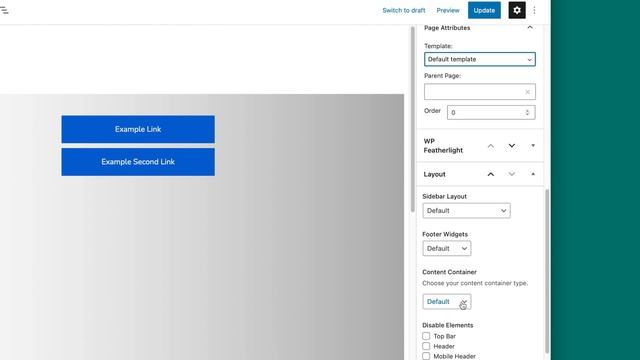The width and height of the screenshot is (640, 360).
Task: Open the Content Container dropdown
Action: click(x=447, y=302)
